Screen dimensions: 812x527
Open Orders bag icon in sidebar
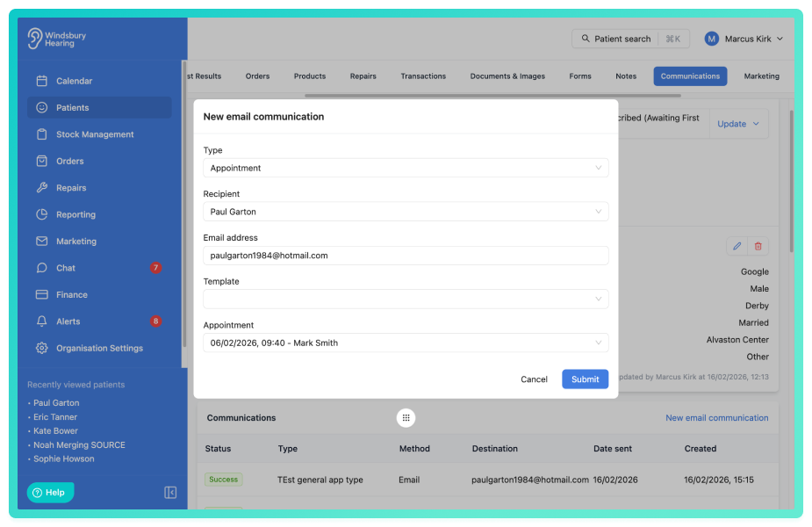click(42, 161)
